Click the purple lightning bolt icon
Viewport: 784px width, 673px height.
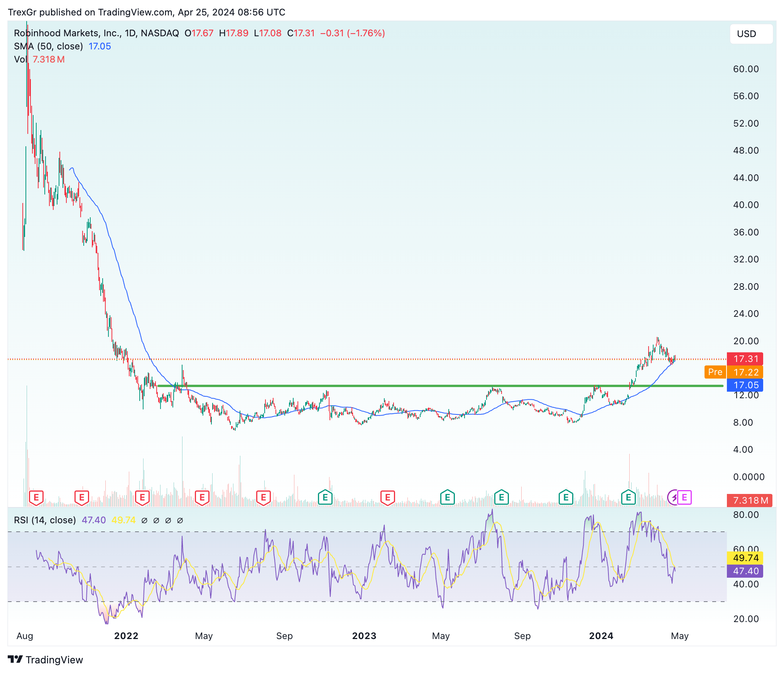[x=674, y=497]
